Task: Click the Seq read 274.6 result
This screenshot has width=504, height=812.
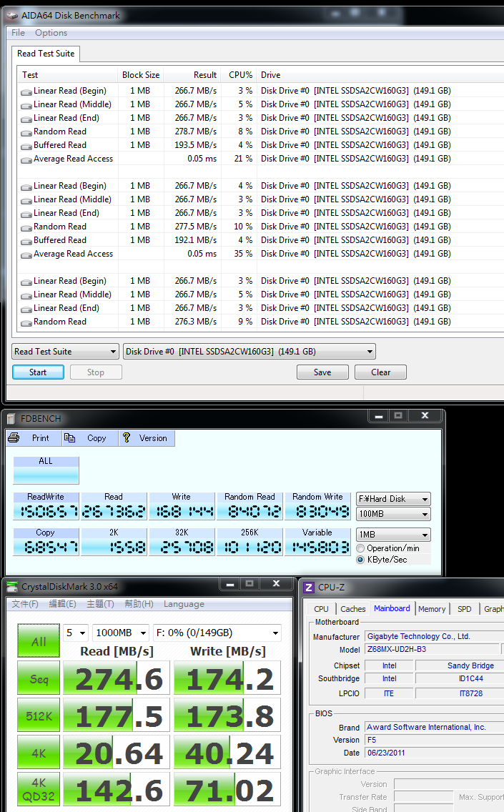Action: 117,678
